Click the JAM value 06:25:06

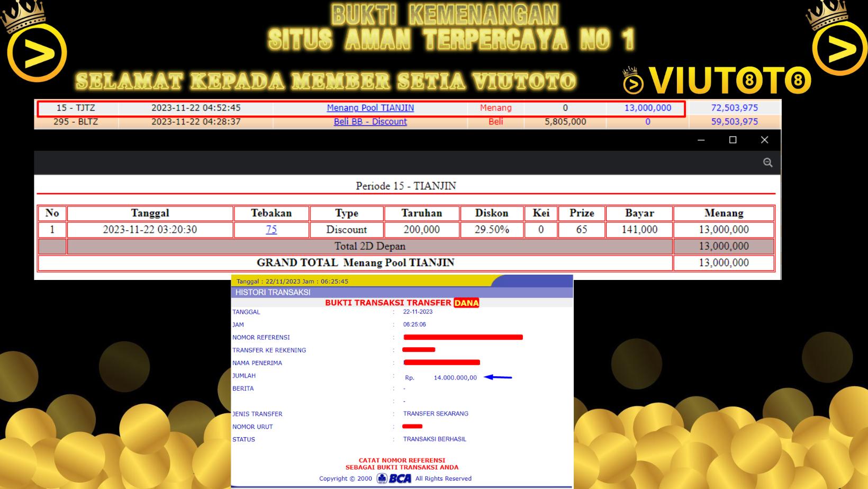414,324
